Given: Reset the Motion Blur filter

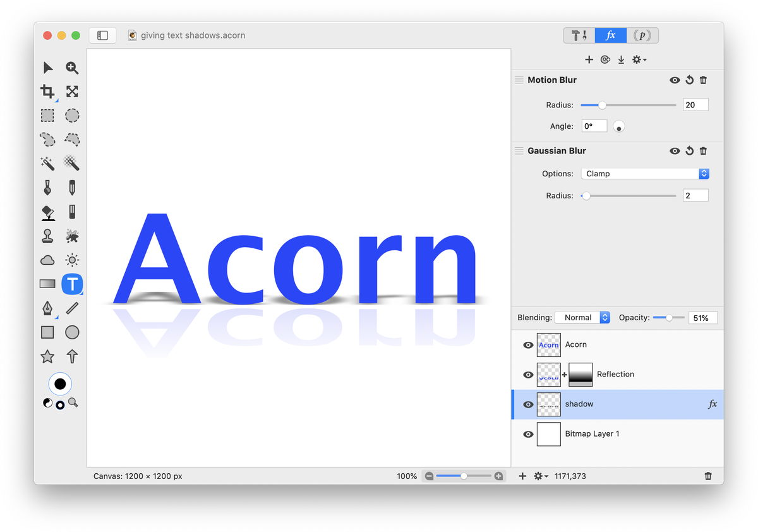Looking at the screenshot, I should click(x=690, y=80).
